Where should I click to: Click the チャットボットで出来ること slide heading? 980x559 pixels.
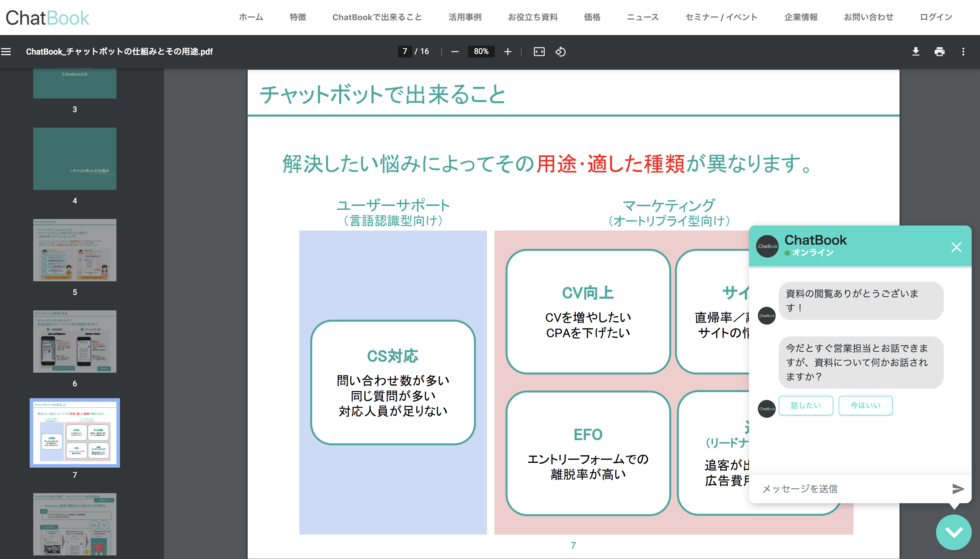382,94
